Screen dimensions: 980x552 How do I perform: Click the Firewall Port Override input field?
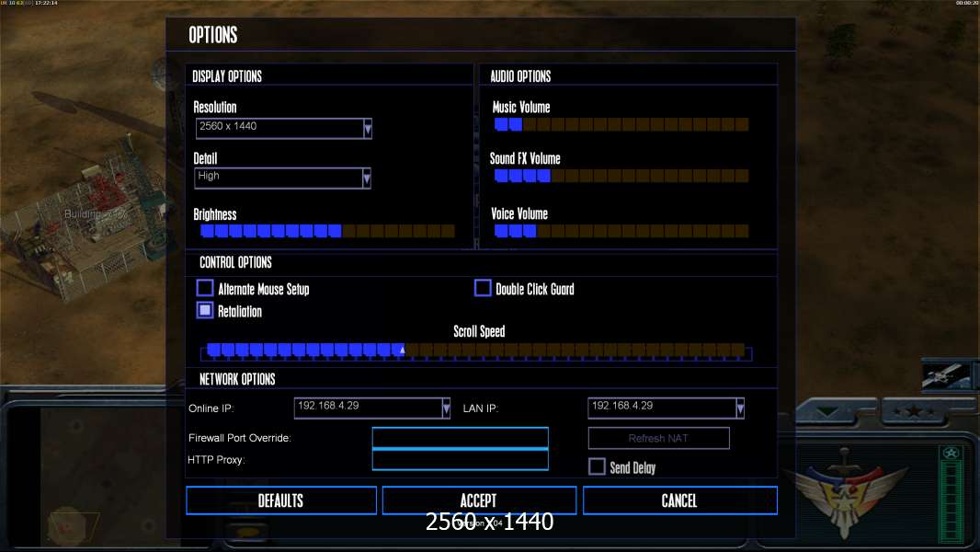click(x=460, y=438)
